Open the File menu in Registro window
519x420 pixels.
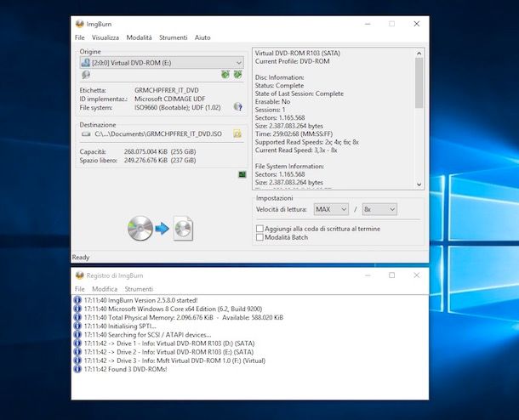tap(80, 289)
